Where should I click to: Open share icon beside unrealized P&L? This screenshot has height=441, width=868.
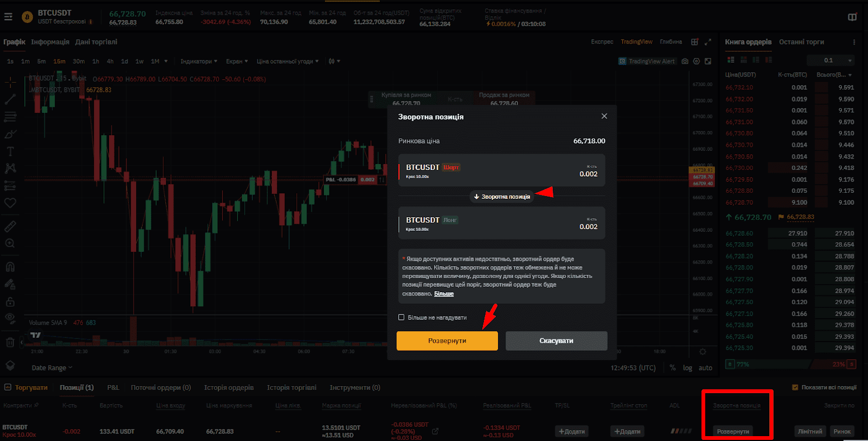[435, 431]
